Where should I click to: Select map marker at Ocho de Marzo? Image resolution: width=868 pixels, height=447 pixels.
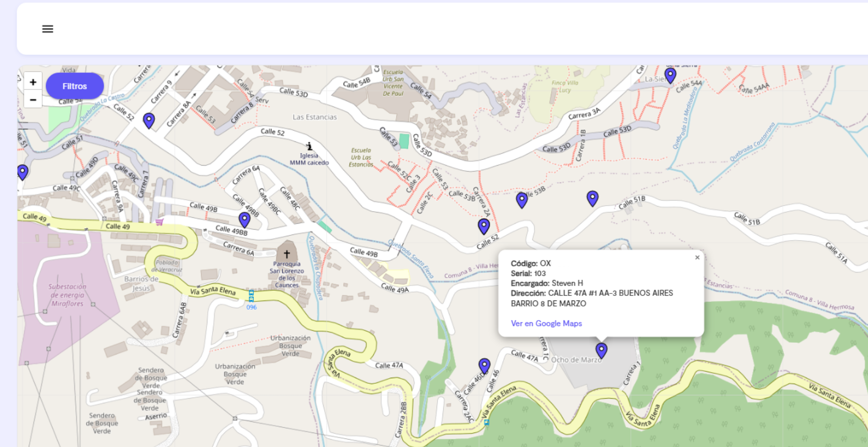click(x=602, y=351)
